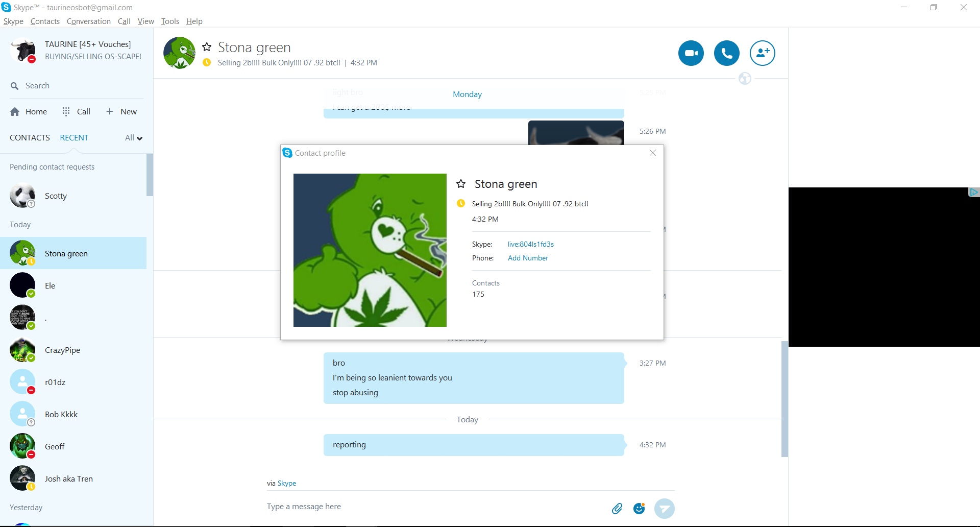
Task: Restore down the Skype window
Action: click(x=934, y=7)
